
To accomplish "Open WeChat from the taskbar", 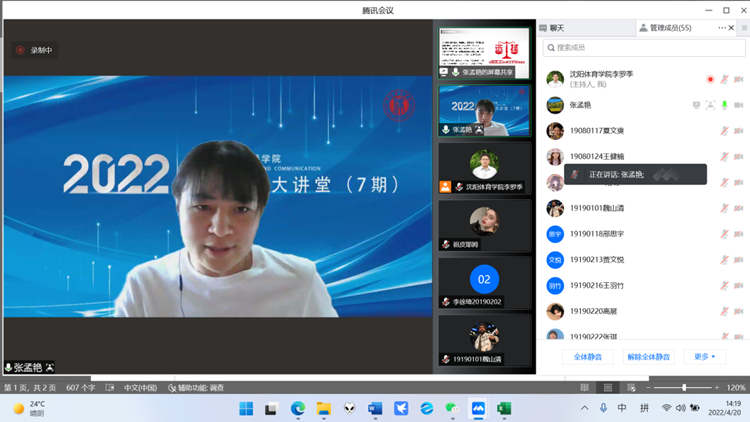I will click(452, 409).
